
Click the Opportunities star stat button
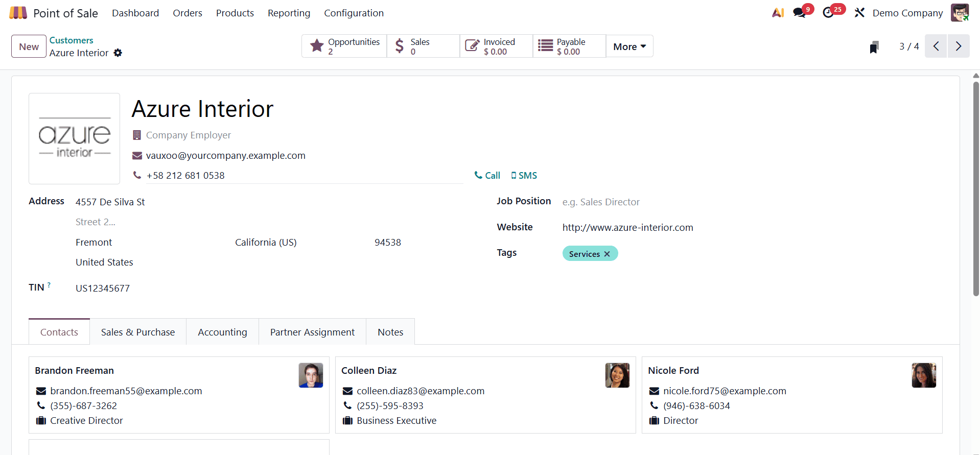pos(344,46)
